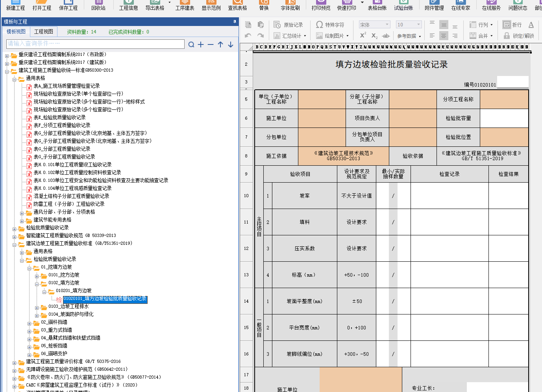
Task: Open 打开工程 from the top toolbar
Action: [x=42, y=6]
